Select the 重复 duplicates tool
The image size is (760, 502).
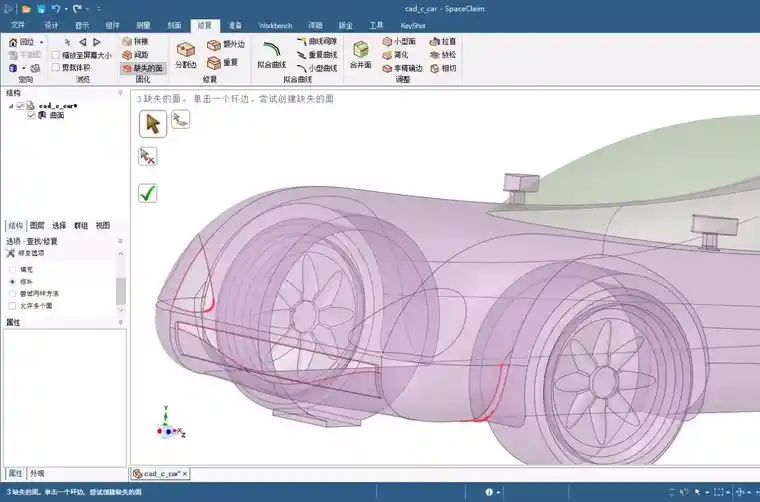(x=222, y=63)
